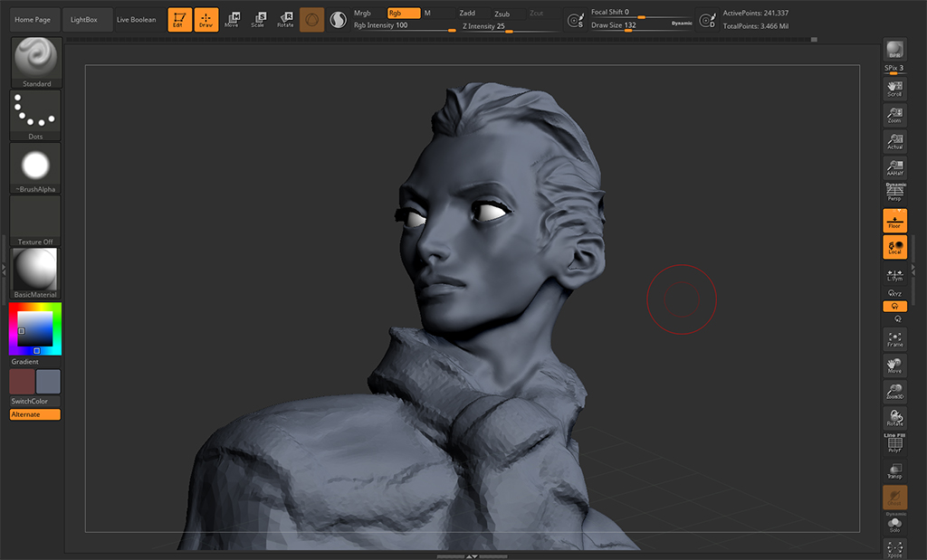Click the Gradient button

35,362
